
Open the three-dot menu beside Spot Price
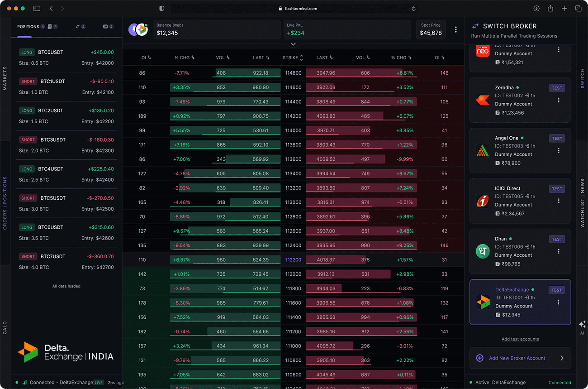coord(455,29)
